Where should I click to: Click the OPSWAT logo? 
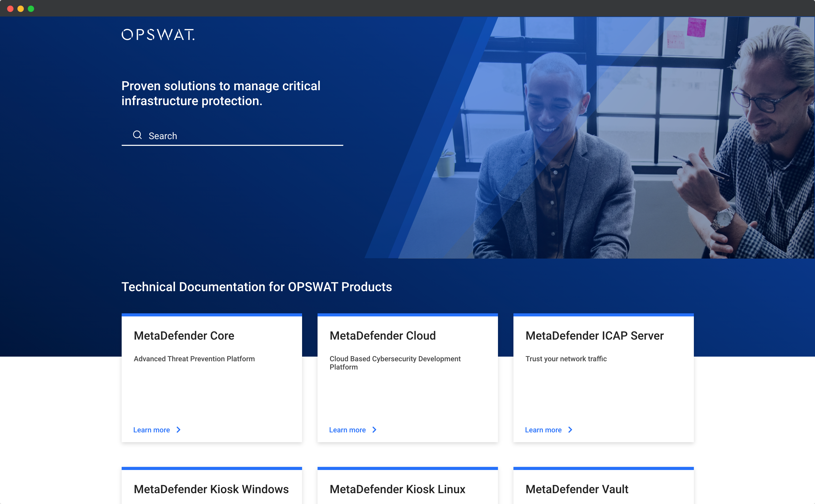pyautogui.click(x=158, y=35)
